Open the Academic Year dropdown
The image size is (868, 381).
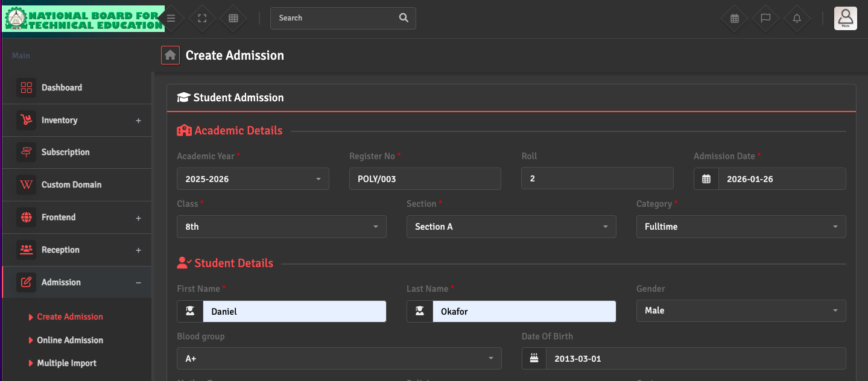(253, 179)
